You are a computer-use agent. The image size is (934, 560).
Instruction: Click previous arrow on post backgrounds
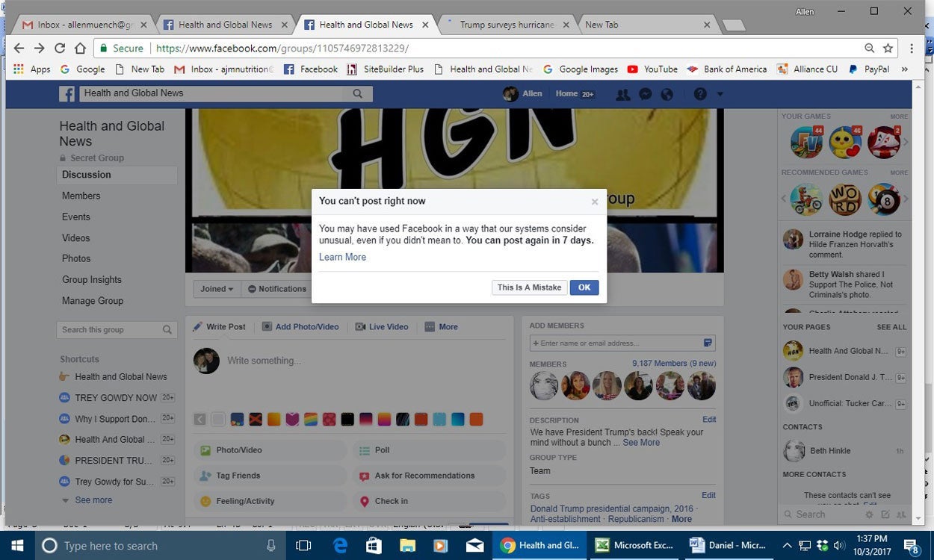click(200, 420)
